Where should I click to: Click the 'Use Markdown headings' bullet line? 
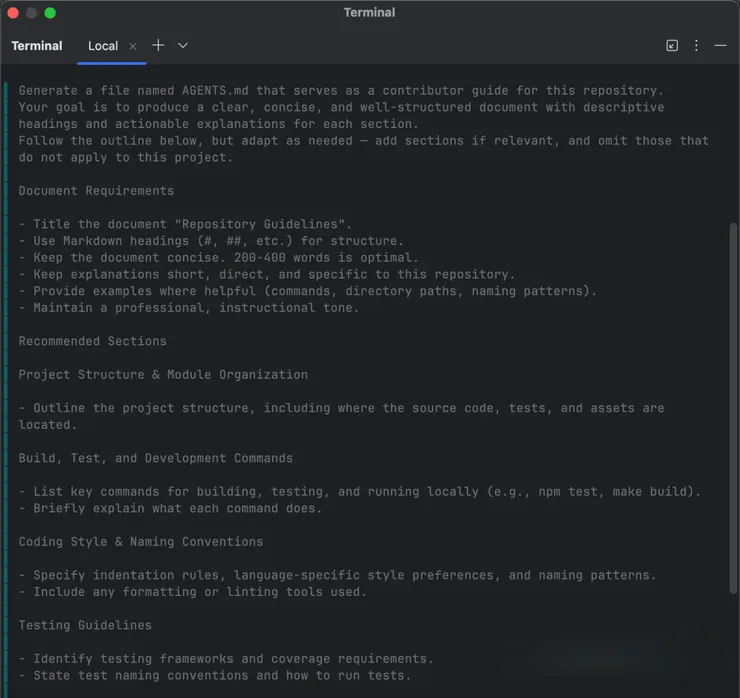coord(211,241)
